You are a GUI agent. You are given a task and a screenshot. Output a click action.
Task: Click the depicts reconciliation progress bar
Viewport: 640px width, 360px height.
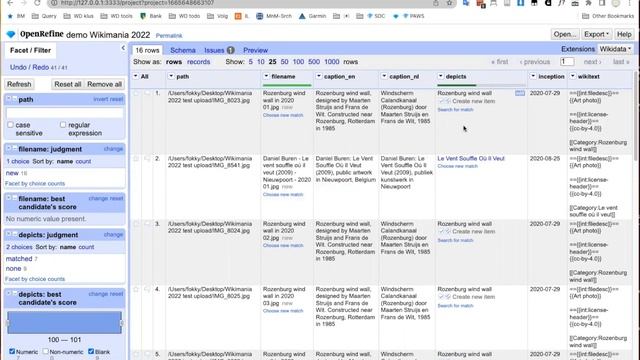coord(481,85)
